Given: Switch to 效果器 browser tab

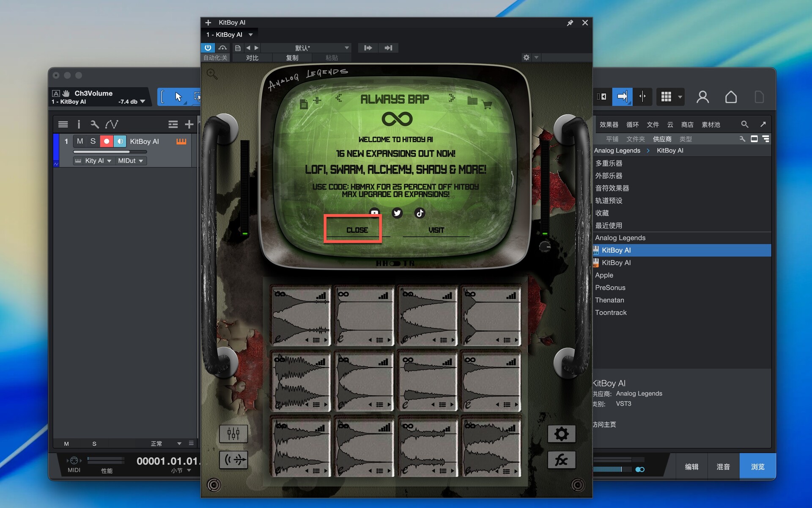Looking at the screenshot, I should click(609, 124).
